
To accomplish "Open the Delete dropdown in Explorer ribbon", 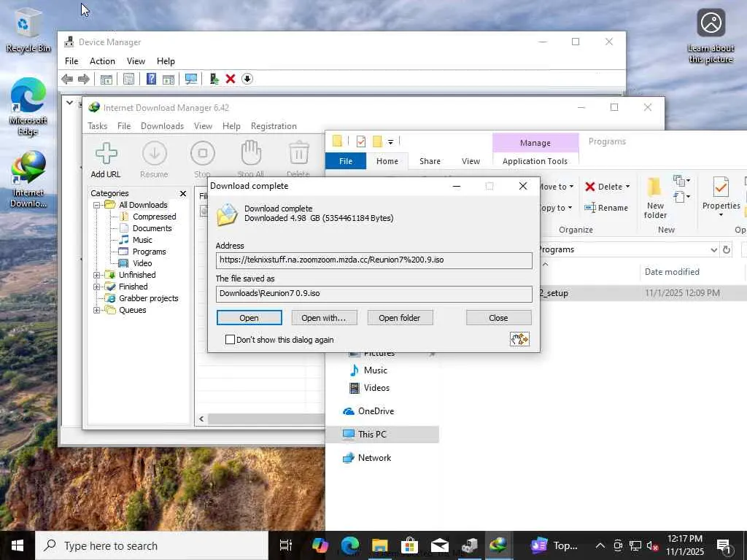I will pos(627,187).
